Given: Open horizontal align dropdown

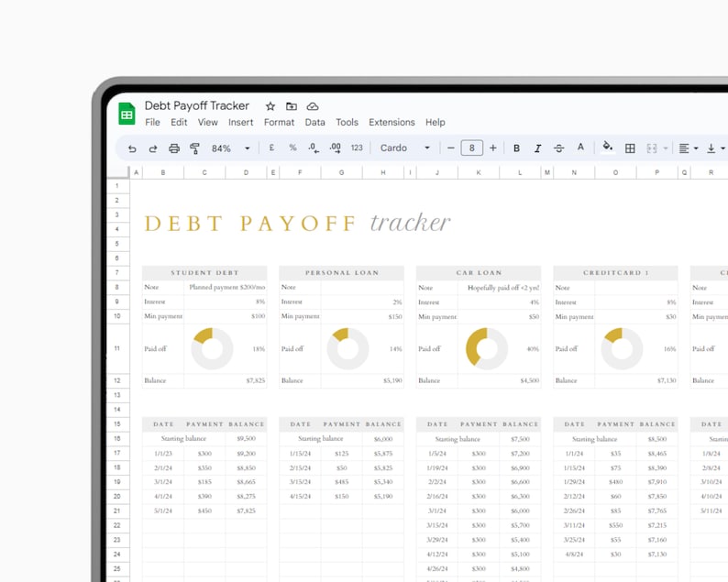Looking at the screenshot, I should [689, 148].
